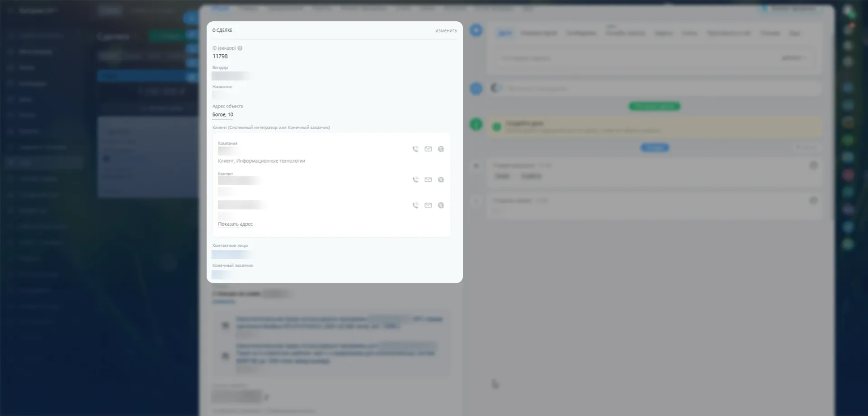Click "изменить" in the О сделке section
The height and width of the screenshot is (416, 868).
(x=446, y=31)
